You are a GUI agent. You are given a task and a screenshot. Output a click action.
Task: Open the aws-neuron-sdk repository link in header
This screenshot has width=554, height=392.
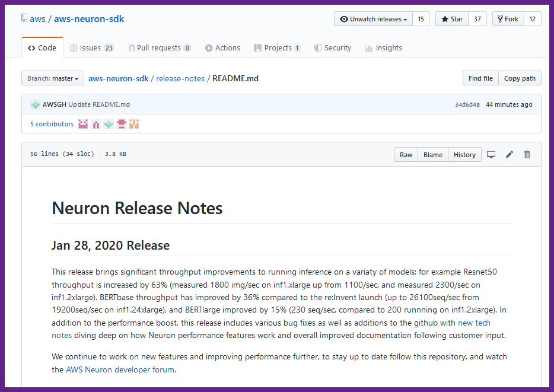pos(89,19)
